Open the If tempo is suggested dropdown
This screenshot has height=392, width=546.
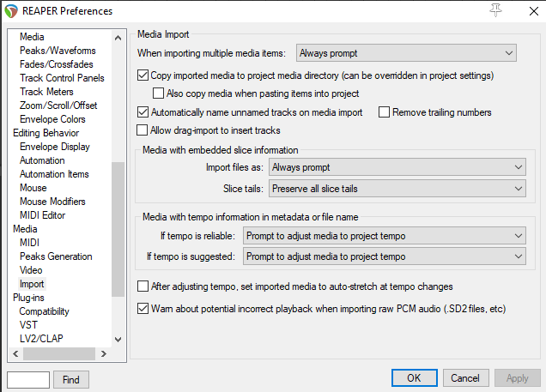click(x=385, y=256)
